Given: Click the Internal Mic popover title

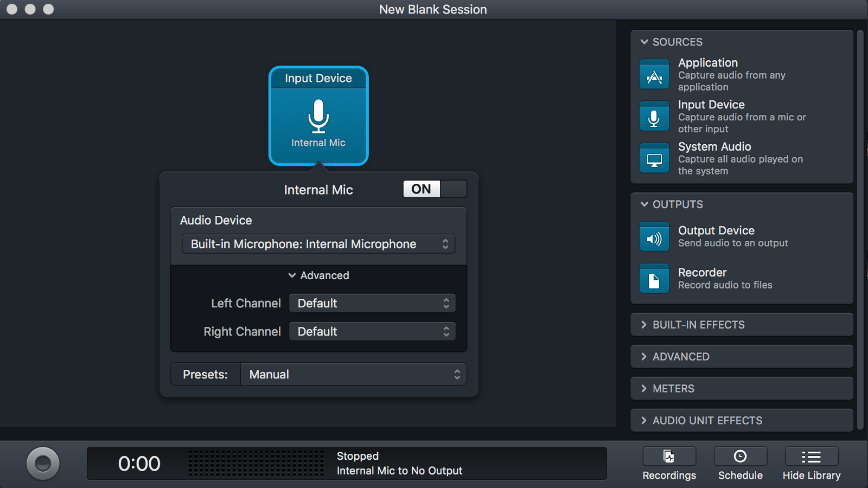Looking at the screenshot, I should click(318, 190).
